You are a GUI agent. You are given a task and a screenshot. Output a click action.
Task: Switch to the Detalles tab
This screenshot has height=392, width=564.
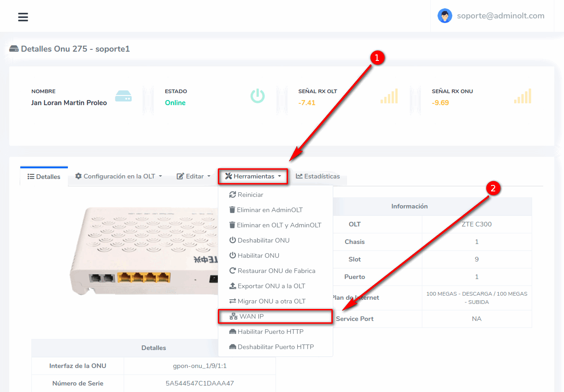pyautogui.click(x=44, y=177)
